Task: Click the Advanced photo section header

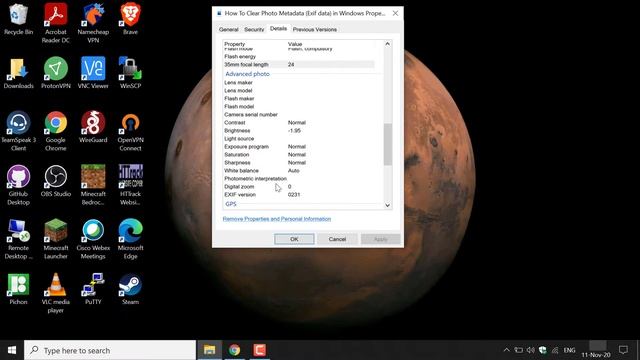Action: tap(247, 74)
